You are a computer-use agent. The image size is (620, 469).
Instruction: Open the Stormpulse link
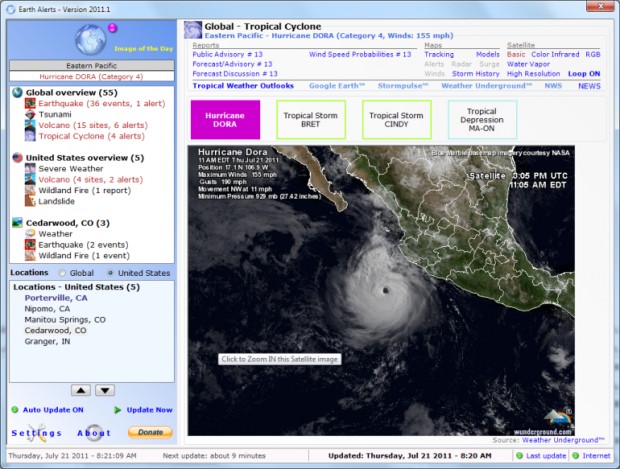[x=403, y=86]
